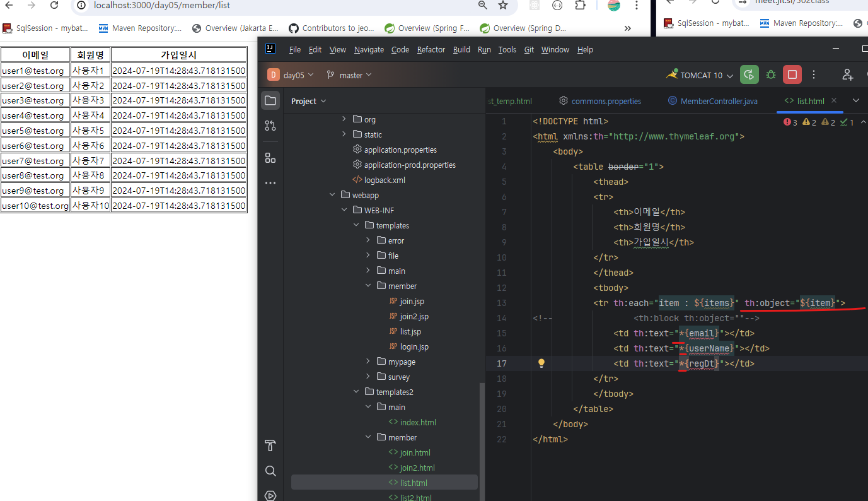Click the green Rerun Tomcat icon

click(x=749, y=75)
